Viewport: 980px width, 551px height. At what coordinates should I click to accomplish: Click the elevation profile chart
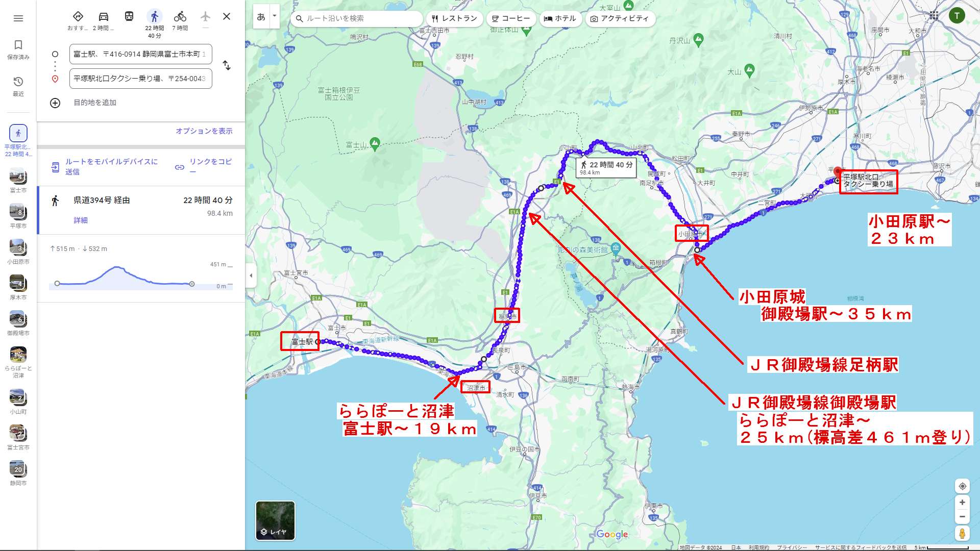[141, 276]
